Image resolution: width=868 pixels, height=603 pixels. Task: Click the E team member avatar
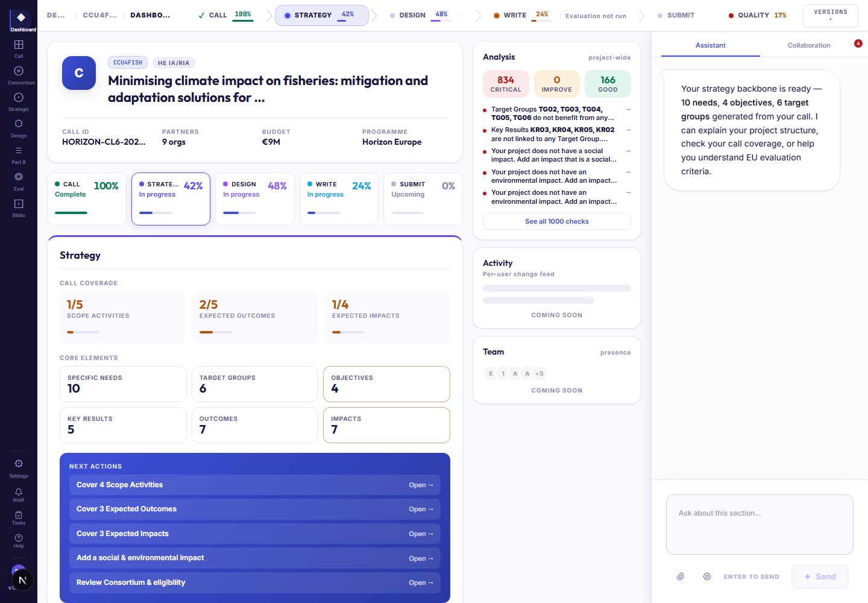pyautogui.click(x=491, y=373)
